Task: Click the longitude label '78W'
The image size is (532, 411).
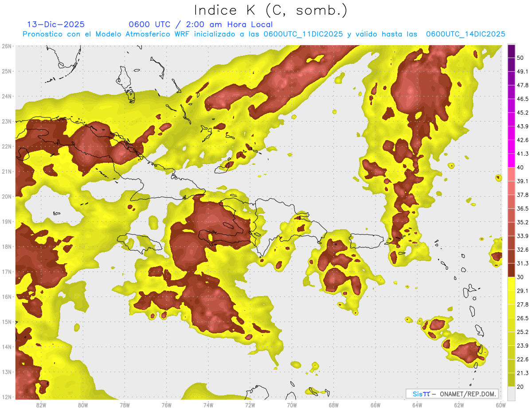Action: point(125,405)
